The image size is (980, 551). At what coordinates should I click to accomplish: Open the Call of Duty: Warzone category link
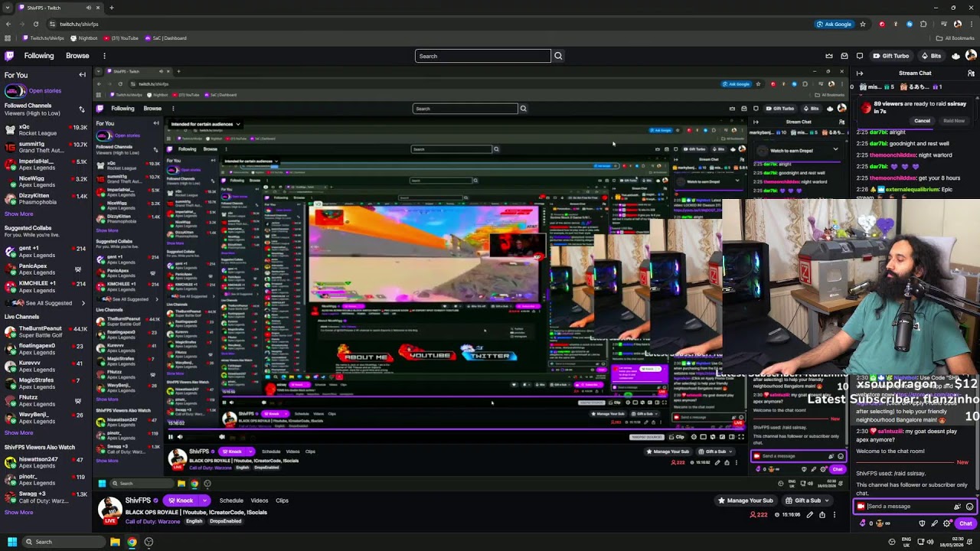coord(152,521)
